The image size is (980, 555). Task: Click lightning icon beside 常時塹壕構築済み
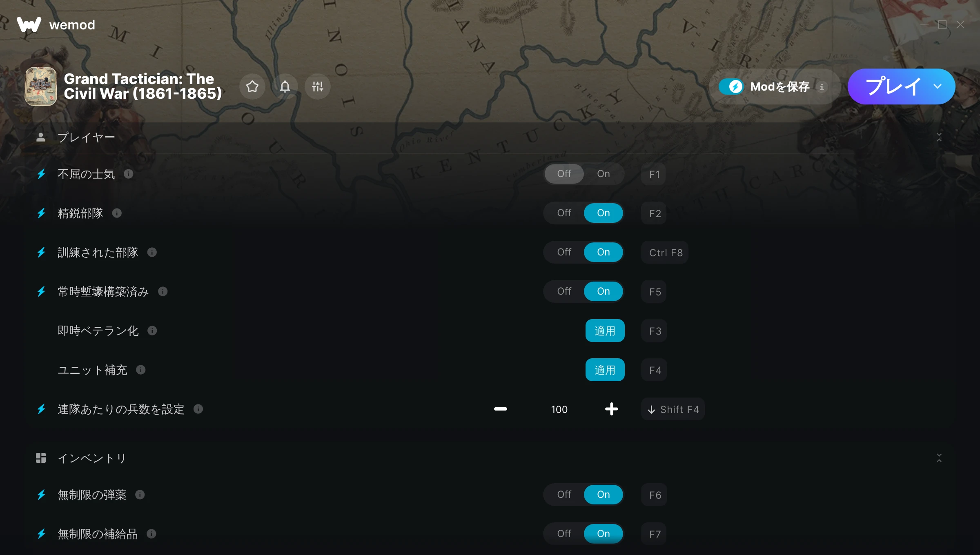click(41, 291)
